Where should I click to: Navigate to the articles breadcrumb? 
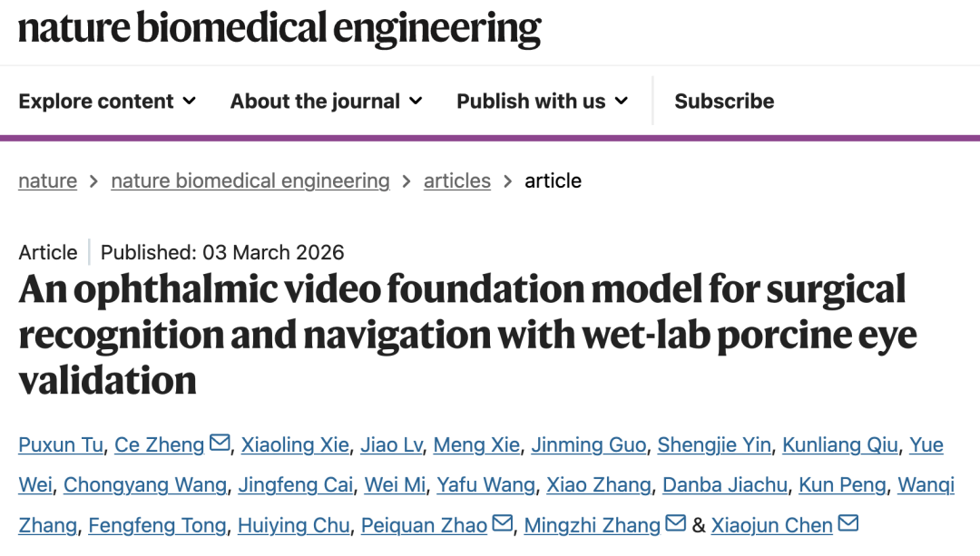[x=456, y=180]
